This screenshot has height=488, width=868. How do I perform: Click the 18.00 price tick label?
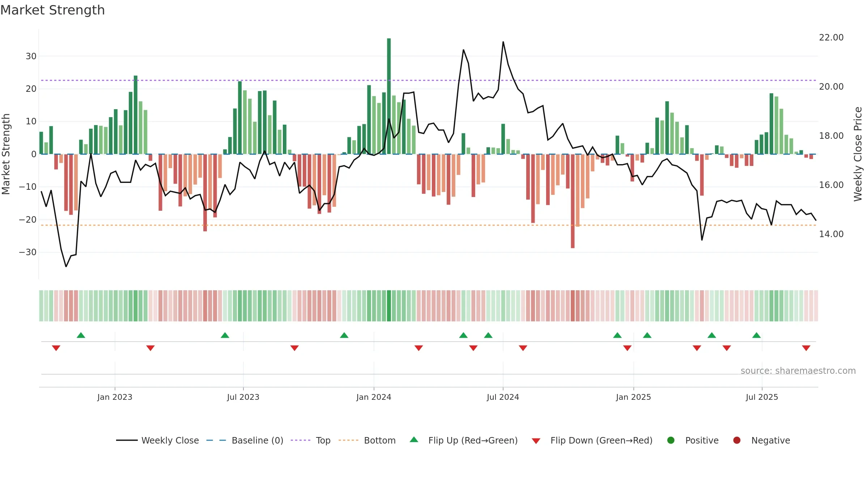[831, 136]
